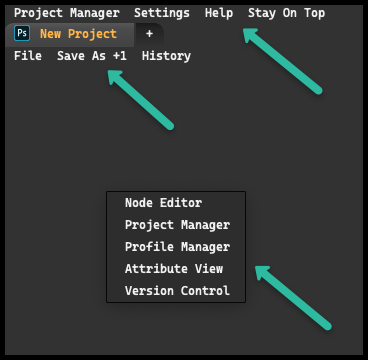This screenshot has height=360, width=368.
Task: Open the History dropdown
Action: (166, 56)
